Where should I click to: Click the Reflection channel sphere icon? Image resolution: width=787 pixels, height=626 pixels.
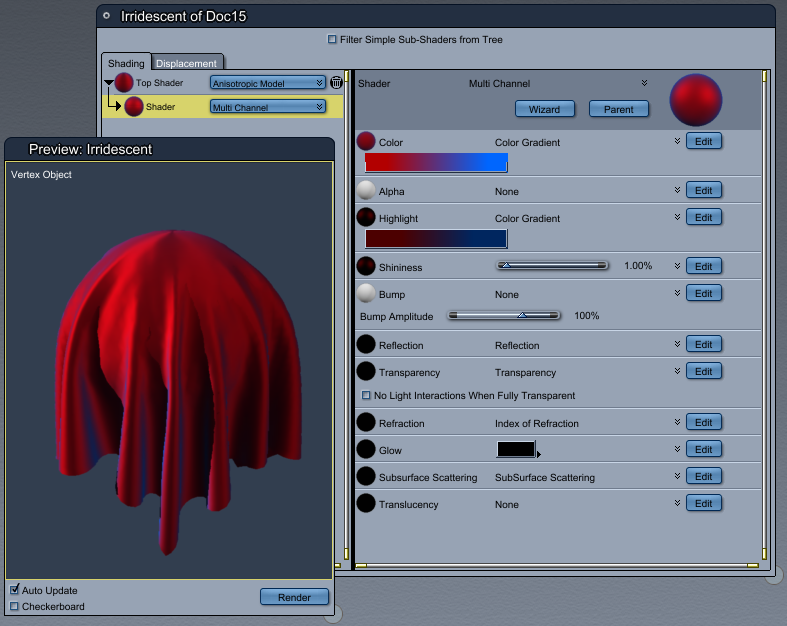pyautogui.click(x=366, y=344)
